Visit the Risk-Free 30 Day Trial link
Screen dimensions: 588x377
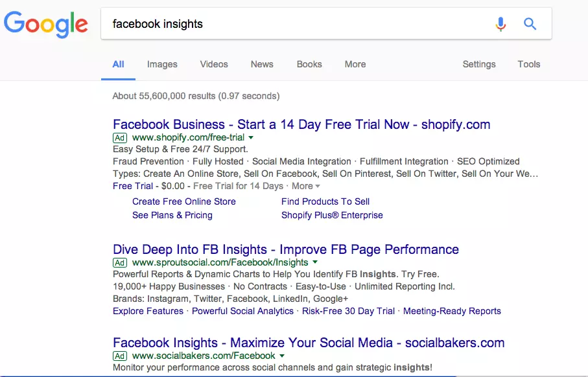(348, 311)
